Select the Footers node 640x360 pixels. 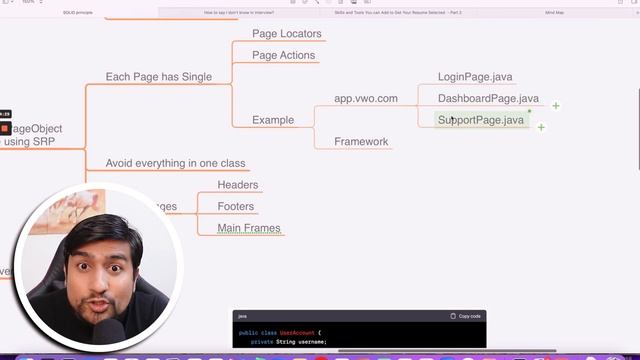pyautogui.click(x=236, y=207)
